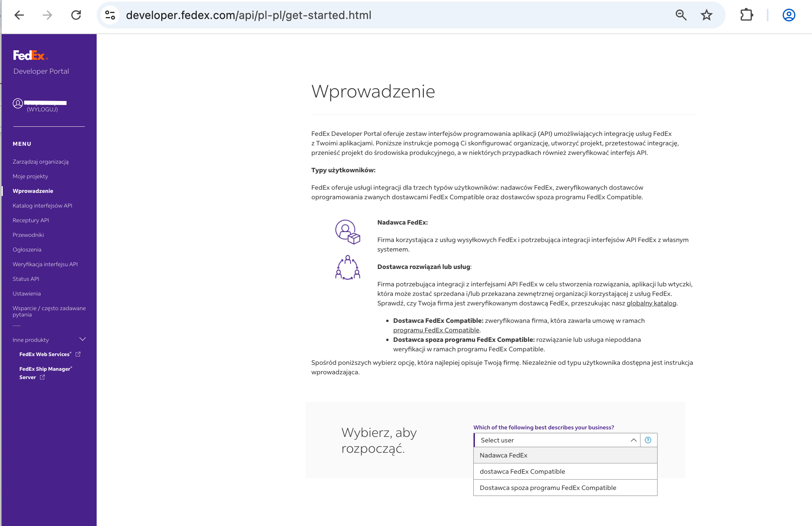Click the user profile avatar icon
Image resolution: width=812 pixels, height=526 pixels.
18,104
